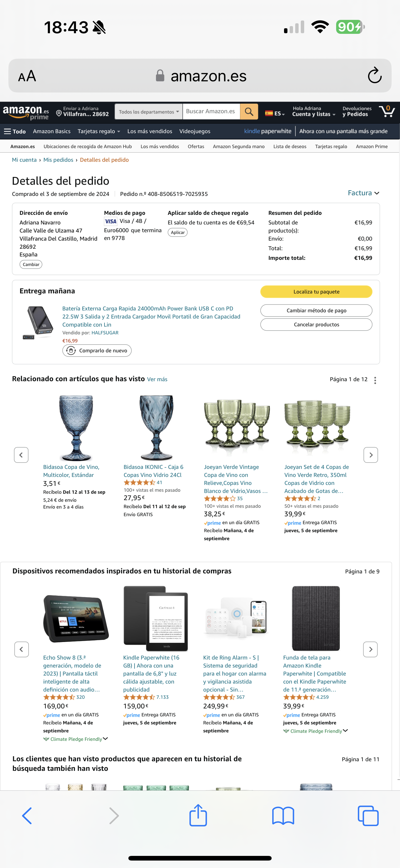Tap the orange search magnifier button
The height and width of the screenshot is (868, 400).
(249, 111)
